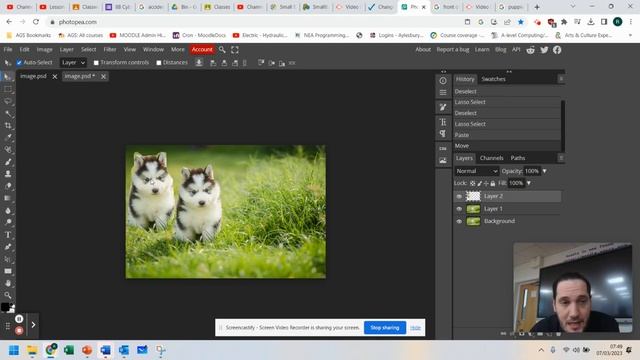Enable the Distances checkbox
The width and height of the screenshot is (640, 360).
coord(159,63)
